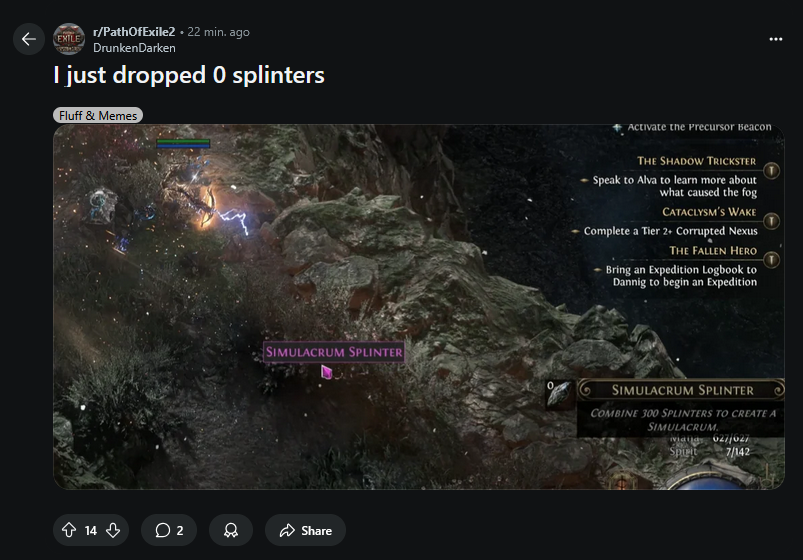Upvote the post
The height and width of the screenshot is (560, 803).
[69, 530]
